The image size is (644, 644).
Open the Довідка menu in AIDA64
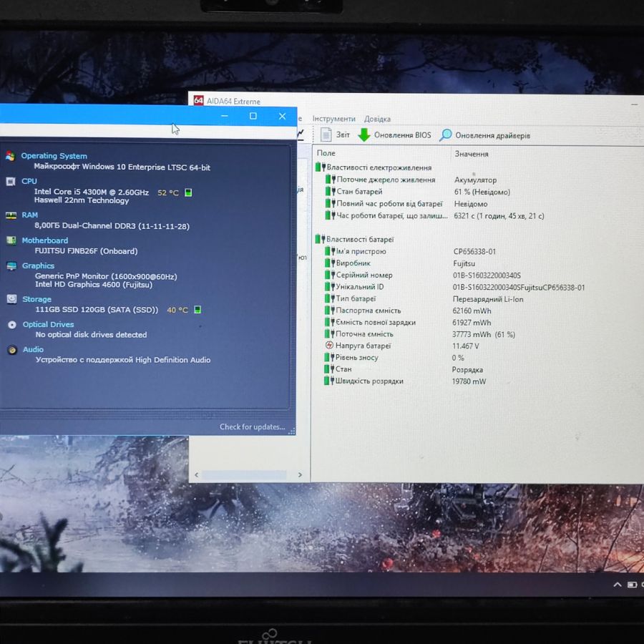(377, 119)
